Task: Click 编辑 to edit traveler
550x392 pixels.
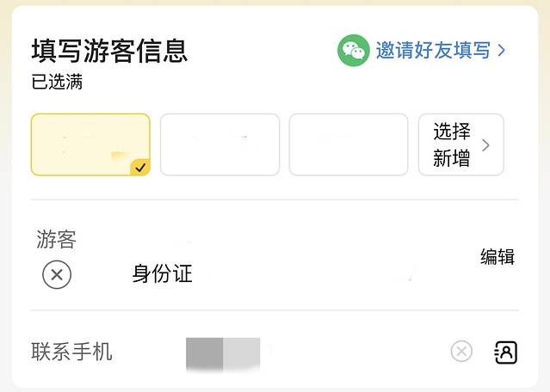Action: [497, 256]
